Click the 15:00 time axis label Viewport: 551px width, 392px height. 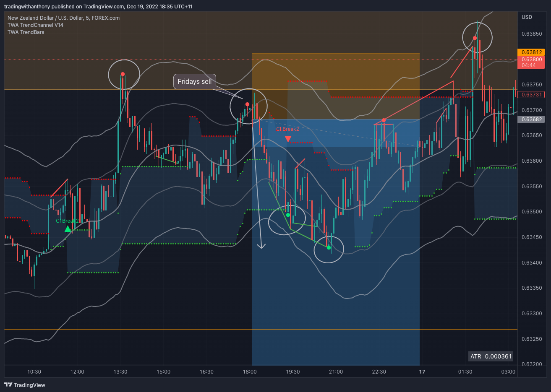click(164, 372)
